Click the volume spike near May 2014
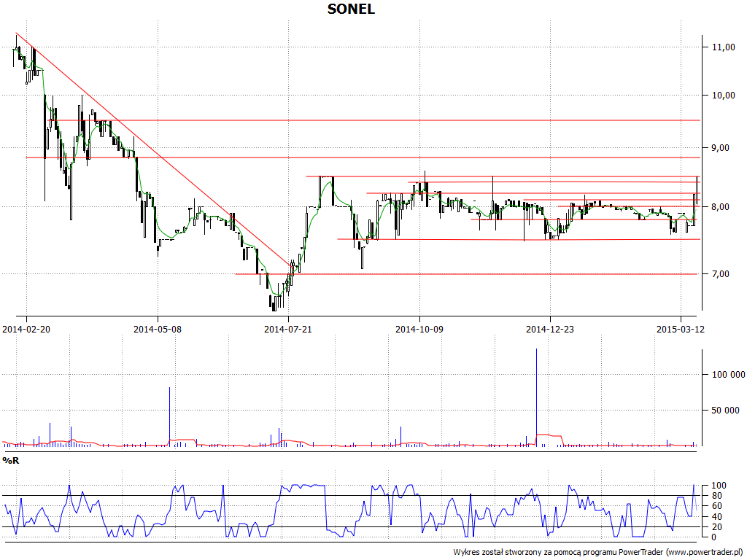747x560 pixels. click(x=169, y=416)
